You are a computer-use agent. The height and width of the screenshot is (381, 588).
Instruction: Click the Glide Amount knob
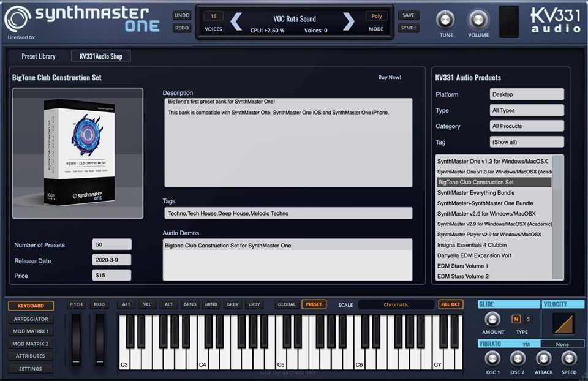click(x=492, y=319)
